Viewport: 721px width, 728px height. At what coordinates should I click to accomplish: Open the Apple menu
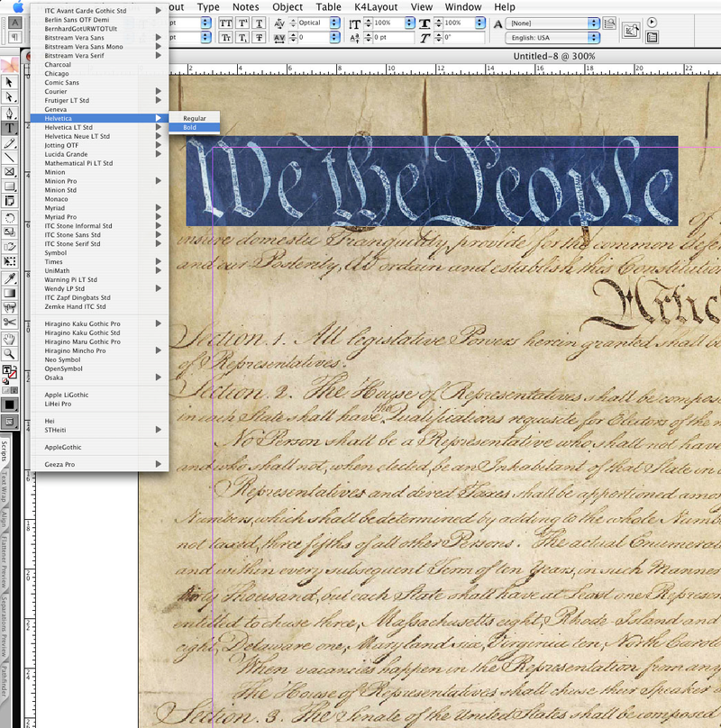click(18, 7)
